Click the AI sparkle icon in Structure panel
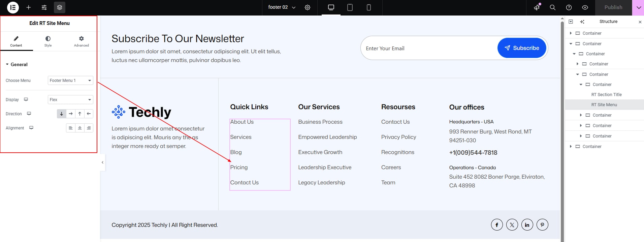 582,22
